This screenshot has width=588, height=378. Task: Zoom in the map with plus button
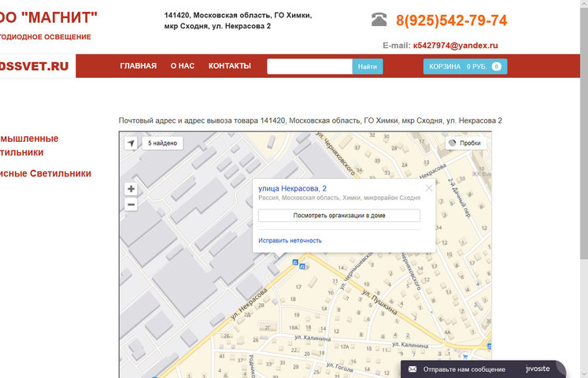tap(131, 189)
